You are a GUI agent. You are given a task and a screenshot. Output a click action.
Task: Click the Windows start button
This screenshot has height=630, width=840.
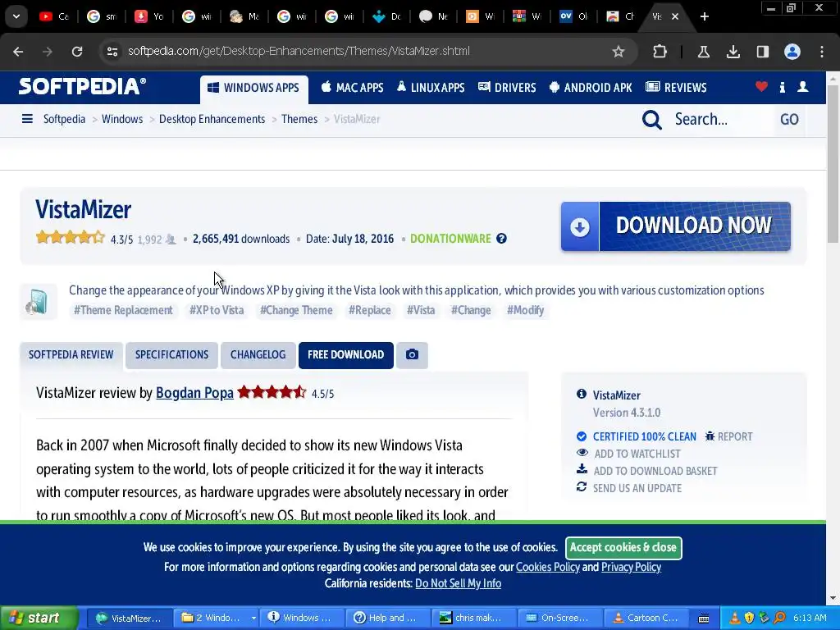click(x=39, y=619)
